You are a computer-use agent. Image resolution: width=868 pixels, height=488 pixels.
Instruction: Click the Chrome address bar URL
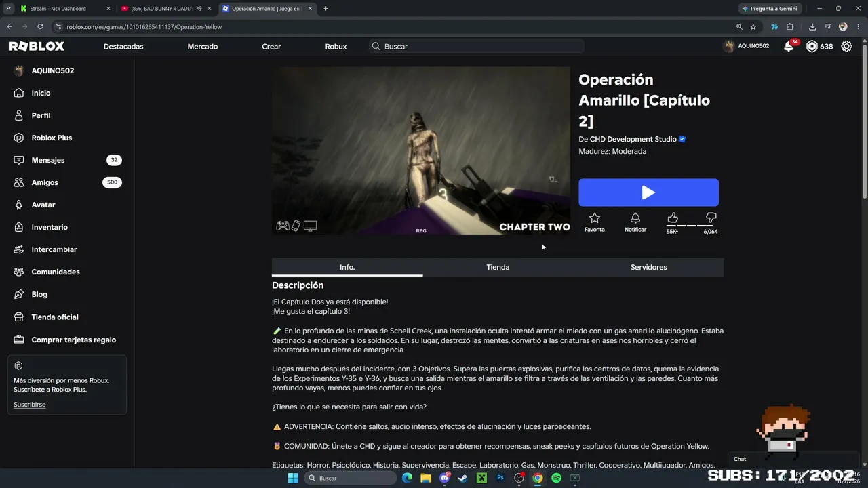(144, 27)
